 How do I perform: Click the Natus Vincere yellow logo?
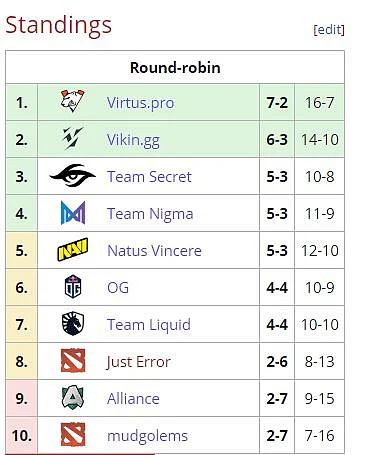pos(73,249)
